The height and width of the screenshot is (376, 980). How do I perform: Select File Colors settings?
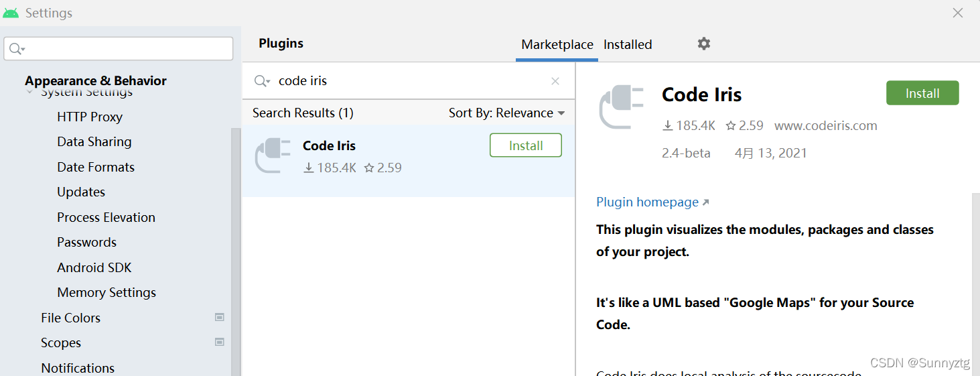[x=70, y=318]
